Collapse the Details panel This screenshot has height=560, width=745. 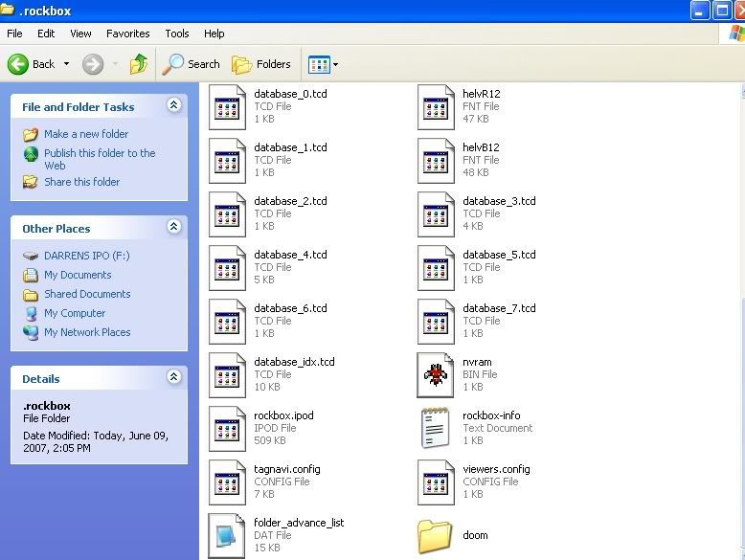point(173,378)
